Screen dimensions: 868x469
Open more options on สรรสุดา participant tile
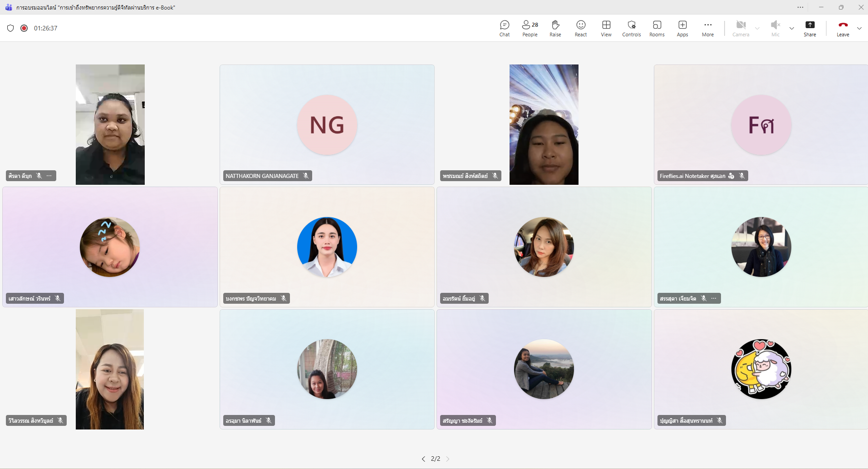point(714,298)
